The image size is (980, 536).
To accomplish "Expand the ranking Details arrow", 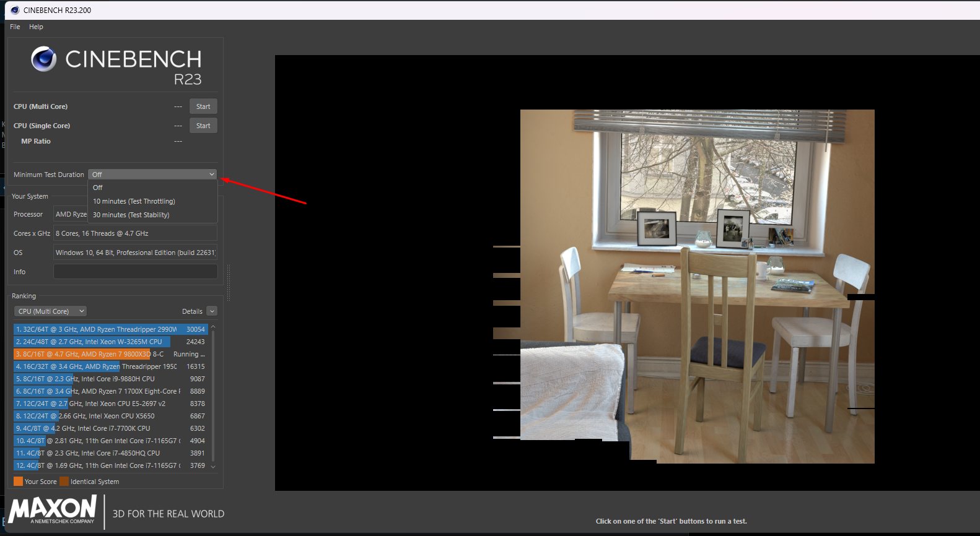I will pyautogui.click(x=212, y=311).
